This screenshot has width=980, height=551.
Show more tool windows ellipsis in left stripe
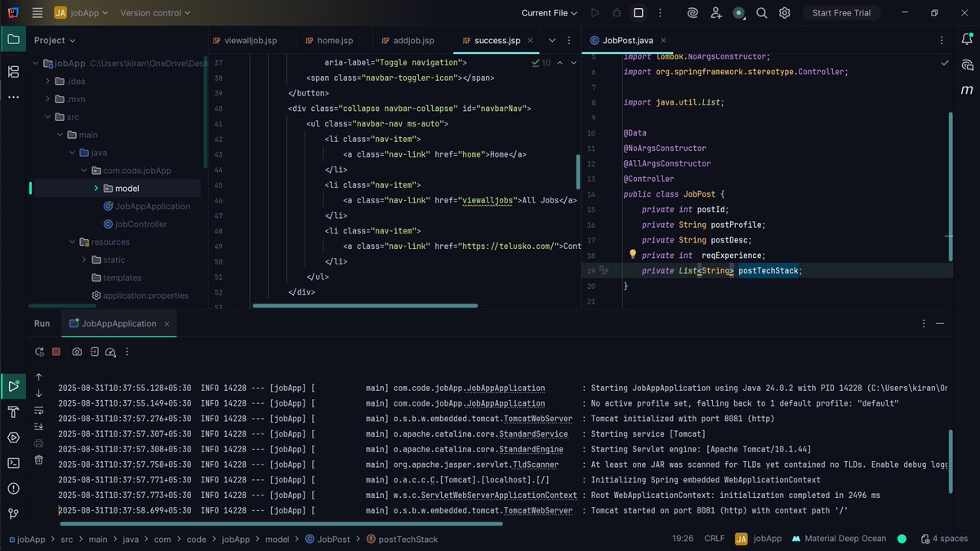point(13,96)
